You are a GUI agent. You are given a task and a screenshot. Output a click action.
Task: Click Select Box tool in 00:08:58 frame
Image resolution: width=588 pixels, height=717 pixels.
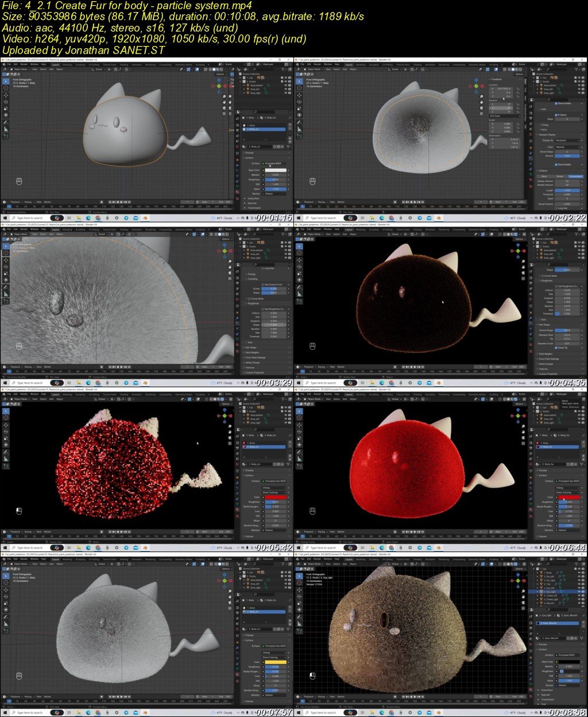click(x=299, y=576)
